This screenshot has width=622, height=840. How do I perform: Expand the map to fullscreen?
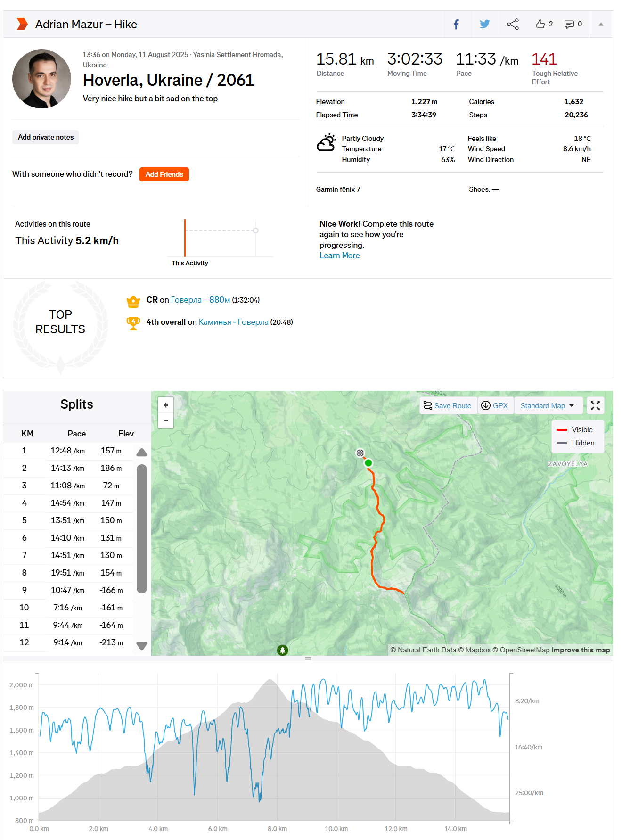[x=595, y=405]
